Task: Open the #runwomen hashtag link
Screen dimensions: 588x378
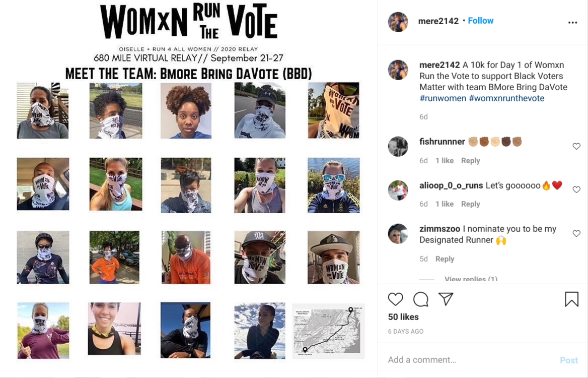Action: pyautogui.click(x=443, y=98)
